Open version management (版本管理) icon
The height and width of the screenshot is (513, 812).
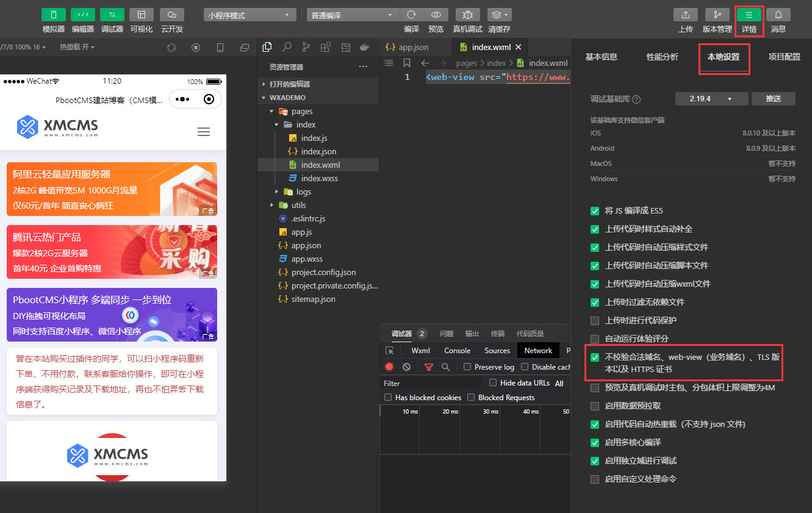(x=717, y=15)
